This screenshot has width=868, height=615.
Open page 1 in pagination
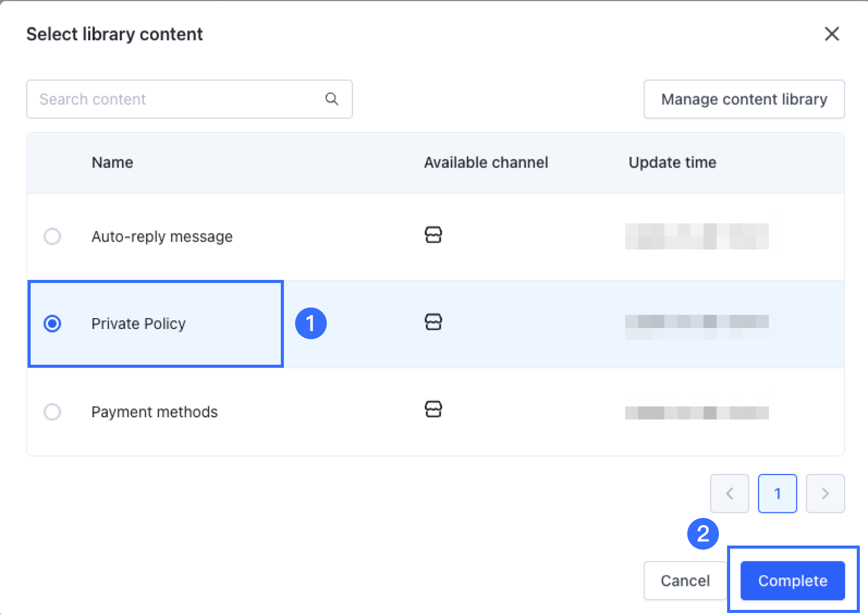tap(777, 493)
